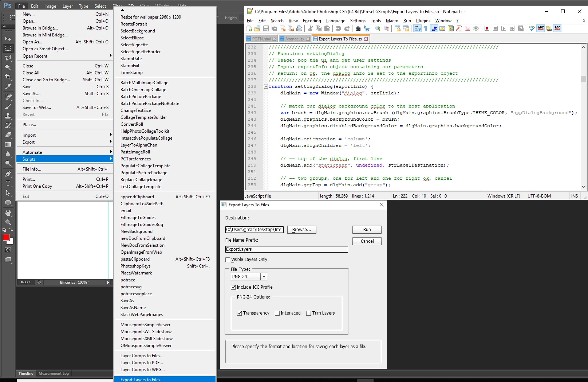The width and height of the screenshot is (588, 382).
Task: Click Notepad++ Undo arrow icon
Action: [339, 28]
